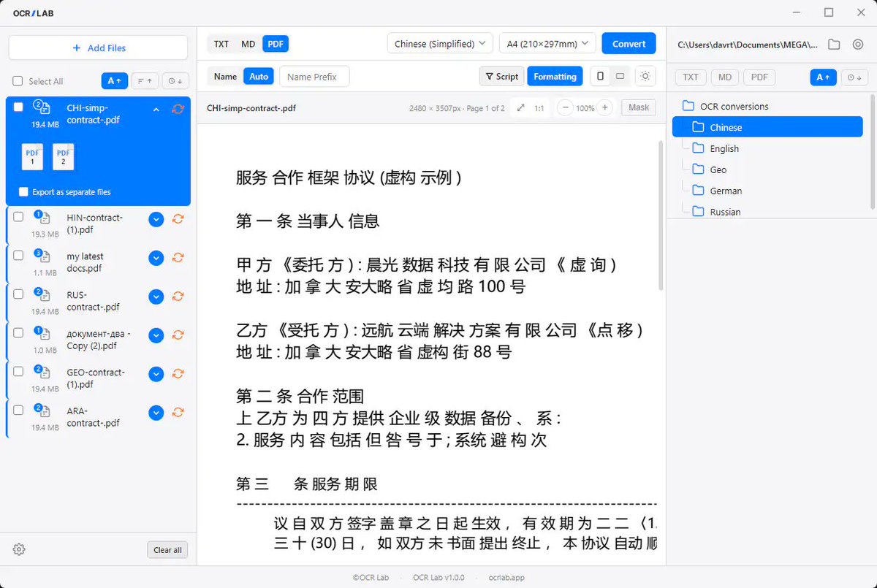The width and height of the screenshot is (877, 588).
Task: Sort output folders alphabetically ascending
Action: [x=823, y=77]
